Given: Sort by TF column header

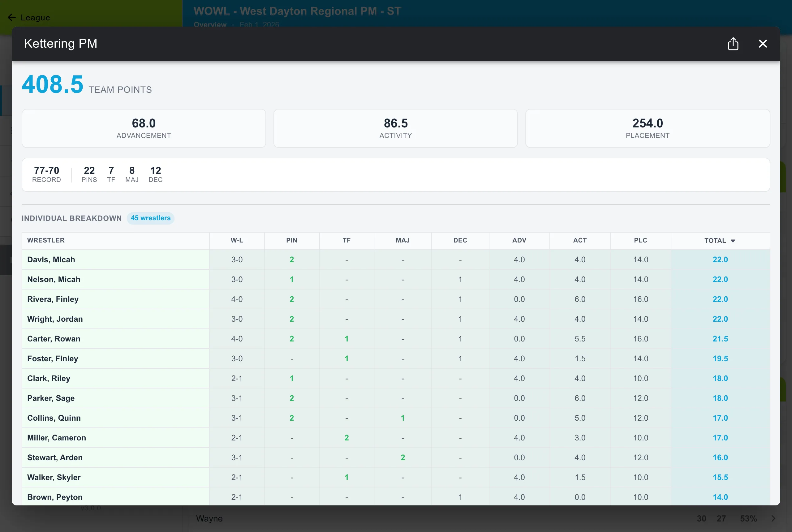Looking at the screenshot, I should point(346,240).
